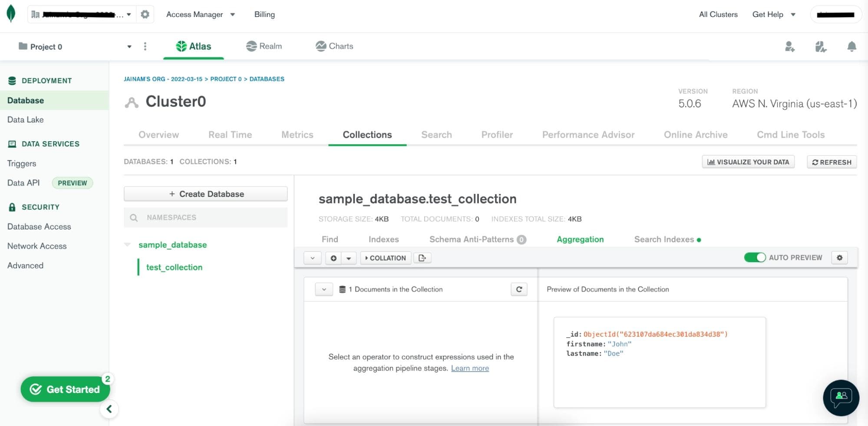Click the export pipeline icon

tap(422, 258)
